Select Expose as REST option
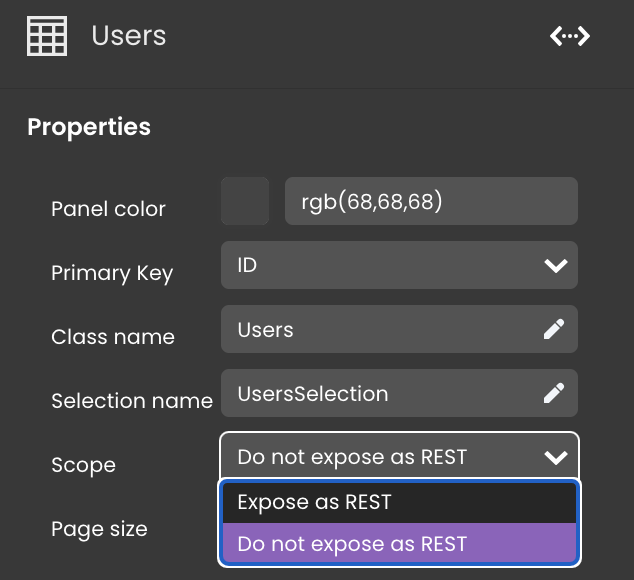634x580 pixels. [399, 502]
